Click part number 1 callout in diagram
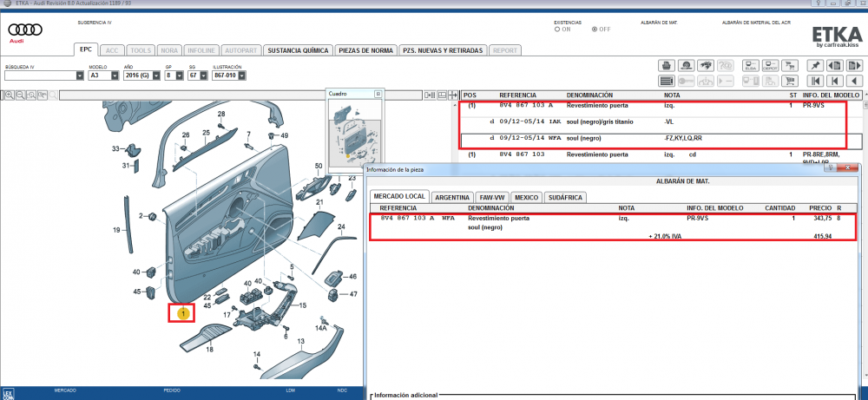868x400 pixels. pos(183,312)
